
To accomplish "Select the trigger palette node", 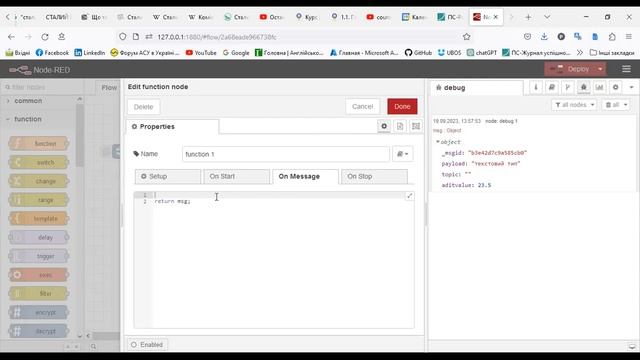I will (39, 256).
